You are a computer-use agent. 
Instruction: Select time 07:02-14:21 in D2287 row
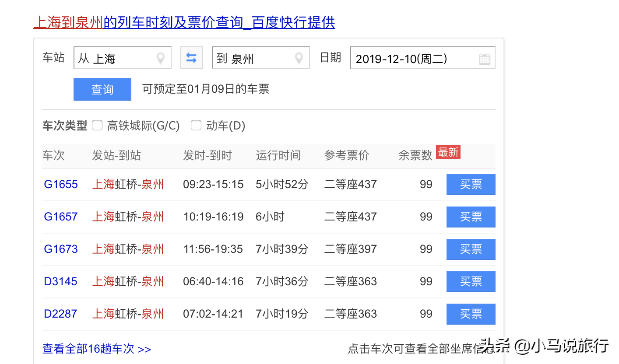click(x=213, y=314)
